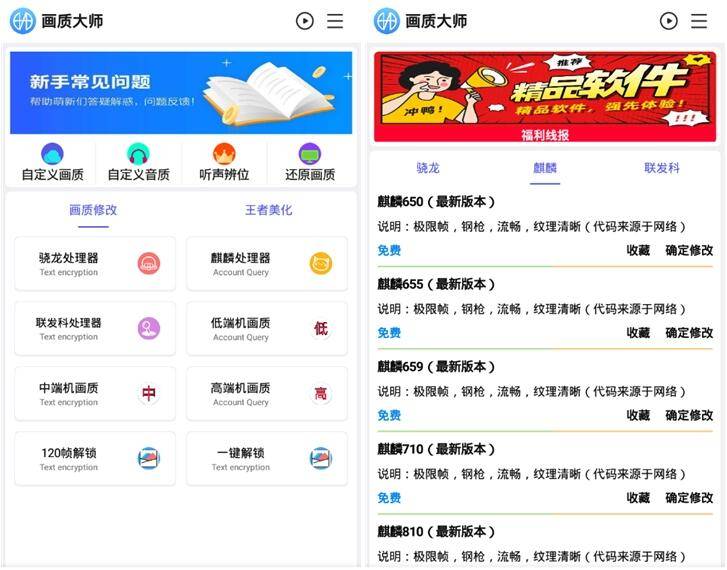Image resolution: width=727 pixels, height=570 pixels.
Task: Click the play icon in left screen header
Action: (x=305, y=21)
